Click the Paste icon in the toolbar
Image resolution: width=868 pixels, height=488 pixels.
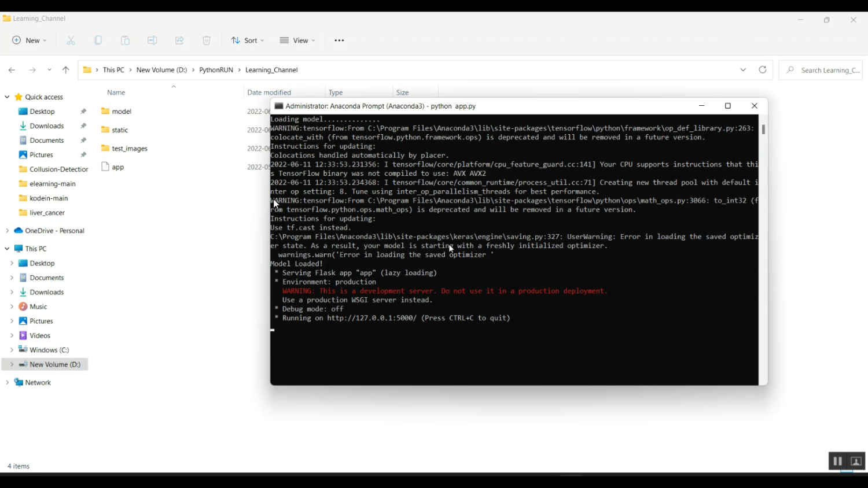[125, 40]
